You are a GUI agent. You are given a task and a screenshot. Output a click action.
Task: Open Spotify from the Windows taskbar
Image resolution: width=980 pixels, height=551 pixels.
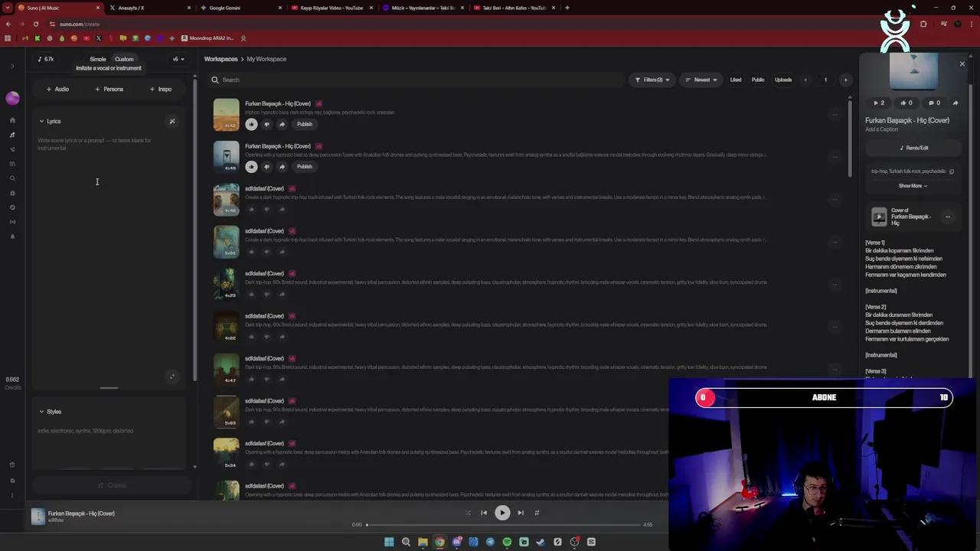pos(507,542)
